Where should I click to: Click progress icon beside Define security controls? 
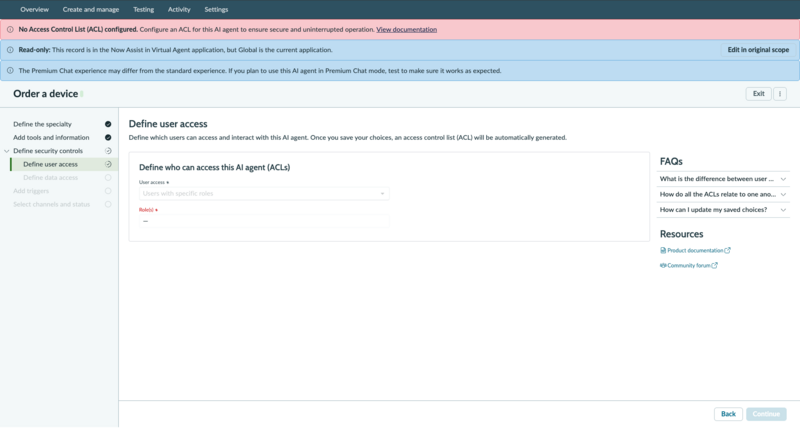[x=108, y=151]
